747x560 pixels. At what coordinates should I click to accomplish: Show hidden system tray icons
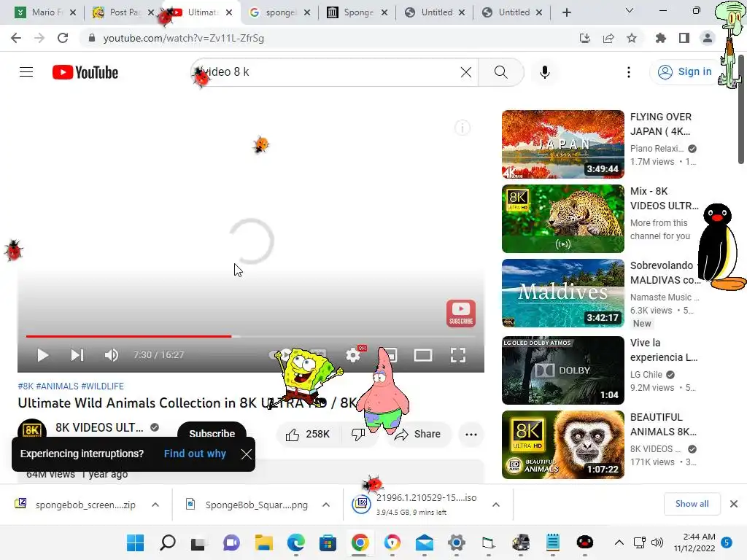click(619, 542)
